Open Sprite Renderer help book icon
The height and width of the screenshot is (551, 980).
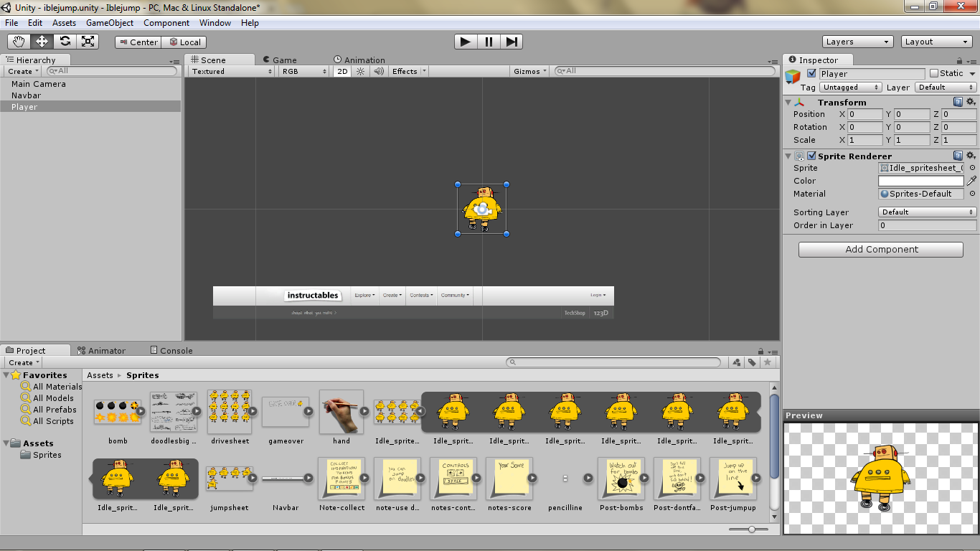pyautogui.click(x=958, y=156)
